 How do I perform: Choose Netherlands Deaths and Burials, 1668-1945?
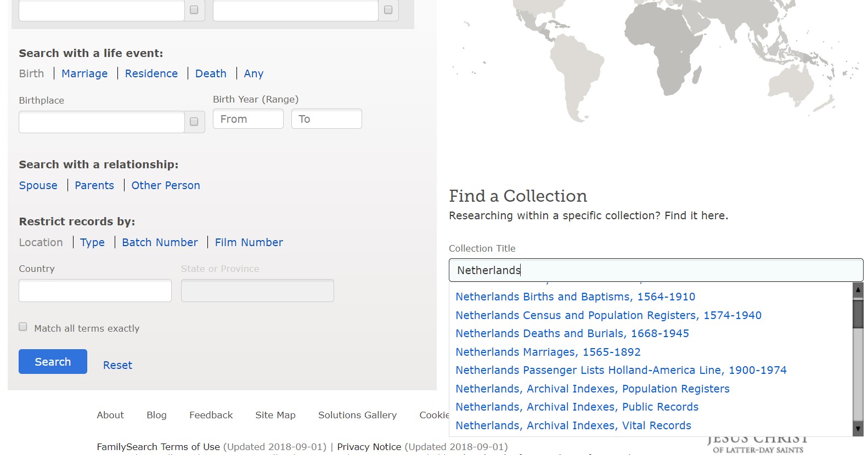pos(572,333)
